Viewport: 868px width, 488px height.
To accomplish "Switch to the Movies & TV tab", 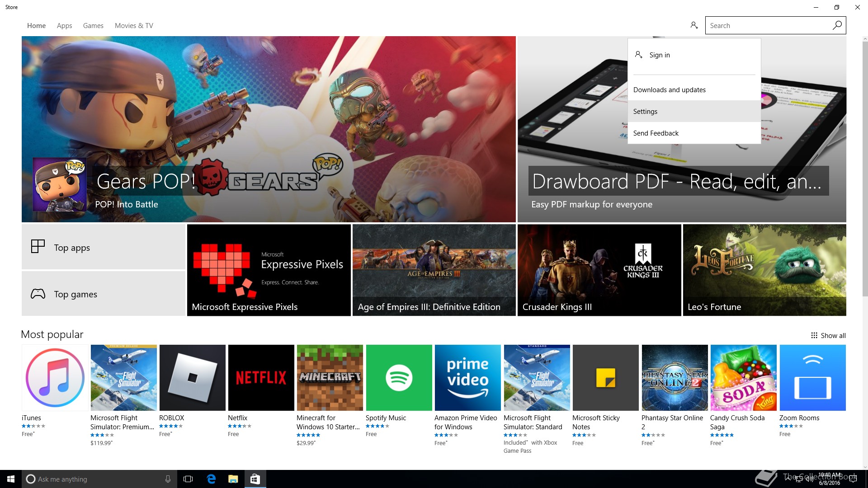I will 134,26.
